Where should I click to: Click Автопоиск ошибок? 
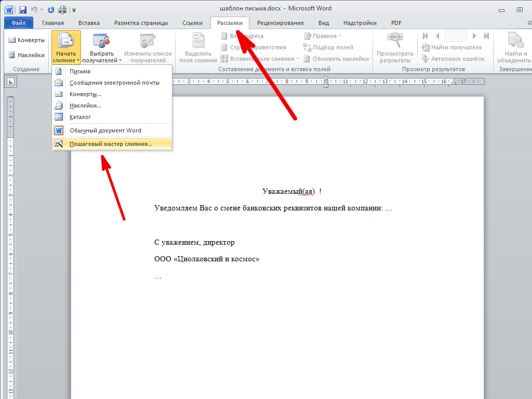pos(453,59)
